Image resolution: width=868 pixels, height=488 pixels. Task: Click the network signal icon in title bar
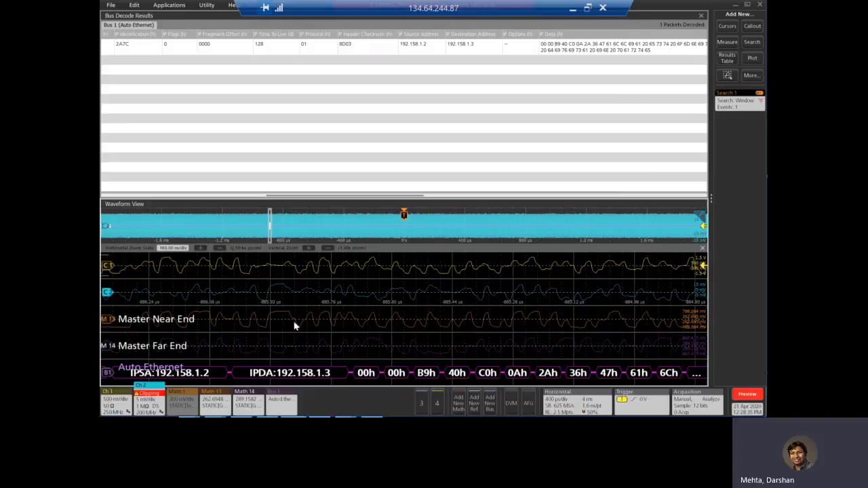point(279,7)
